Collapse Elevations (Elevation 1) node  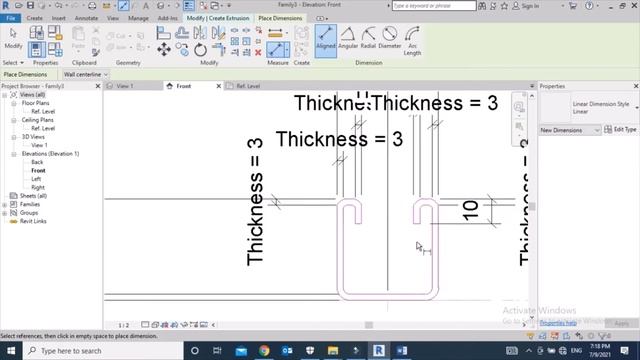(x=13, y=154)
